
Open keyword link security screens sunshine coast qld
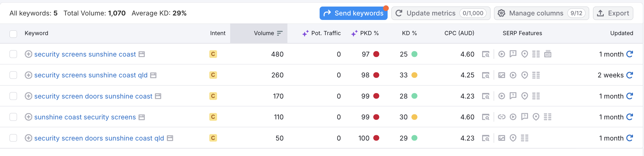click(91, 75)
